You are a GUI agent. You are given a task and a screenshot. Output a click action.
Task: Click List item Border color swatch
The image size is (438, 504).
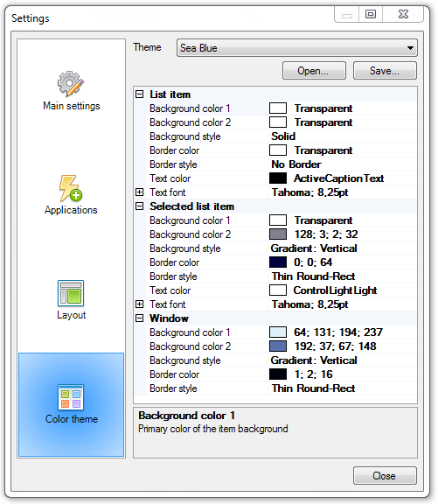coord(278,150)
